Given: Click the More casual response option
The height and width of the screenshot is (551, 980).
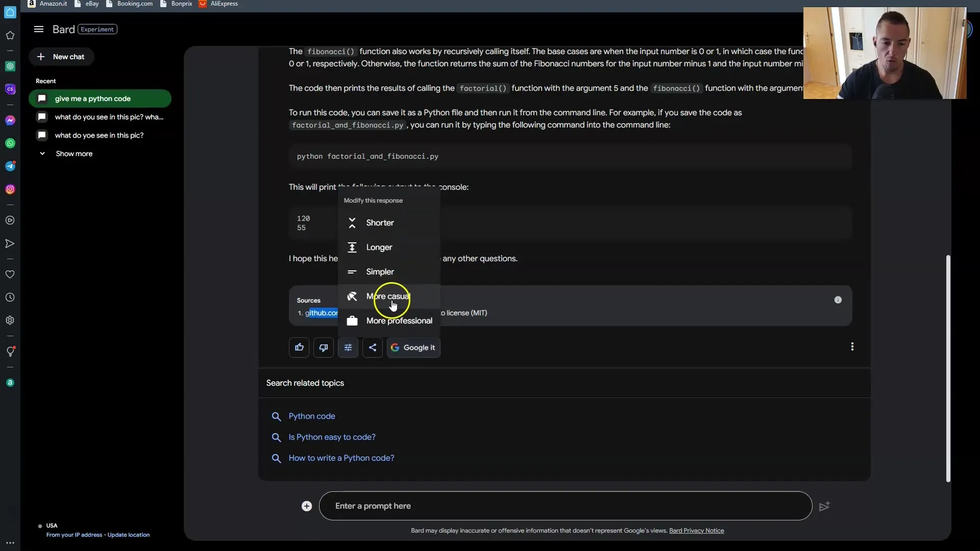Looking at the screenshot, I should point(388,296).
